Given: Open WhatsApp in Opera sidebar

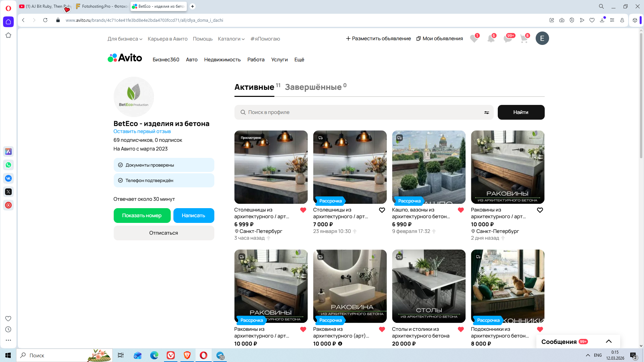Looking at the screenshot, I should pos(8,165).
